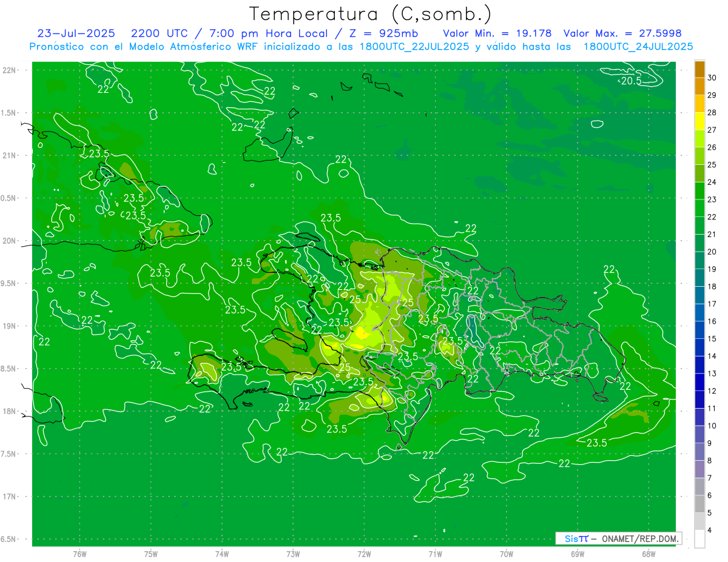This screenshot has width=728, height=562.
Task: Click the "71W" longitude axis label
Action: point(435,554)
